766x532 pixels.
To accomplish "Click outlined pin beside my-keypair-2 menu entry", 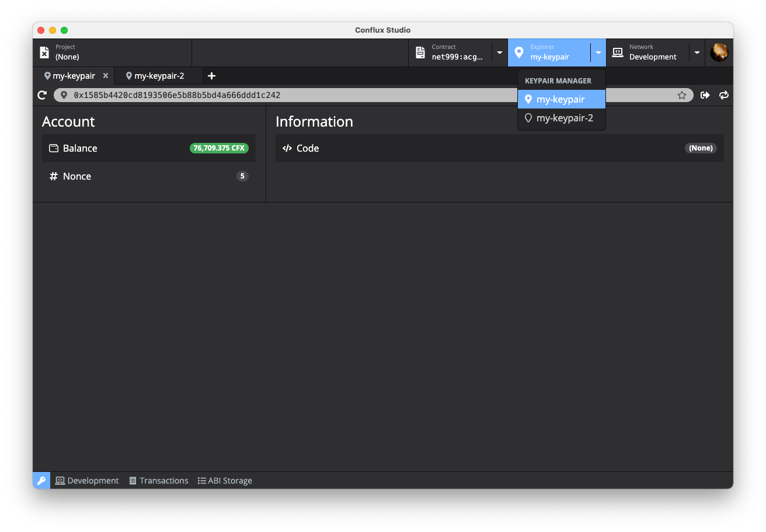I will pos(528,118).
